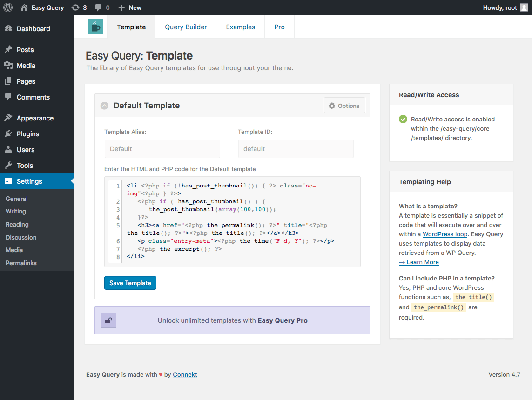The height and width of the screenshot is (400, 532).
Task: Open the template Options dropdown
Action: tap(344, 106)
